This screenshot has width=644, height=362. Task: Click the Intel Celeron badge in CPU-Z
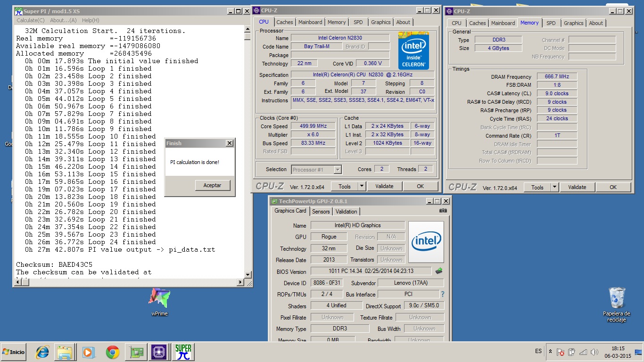413,51
